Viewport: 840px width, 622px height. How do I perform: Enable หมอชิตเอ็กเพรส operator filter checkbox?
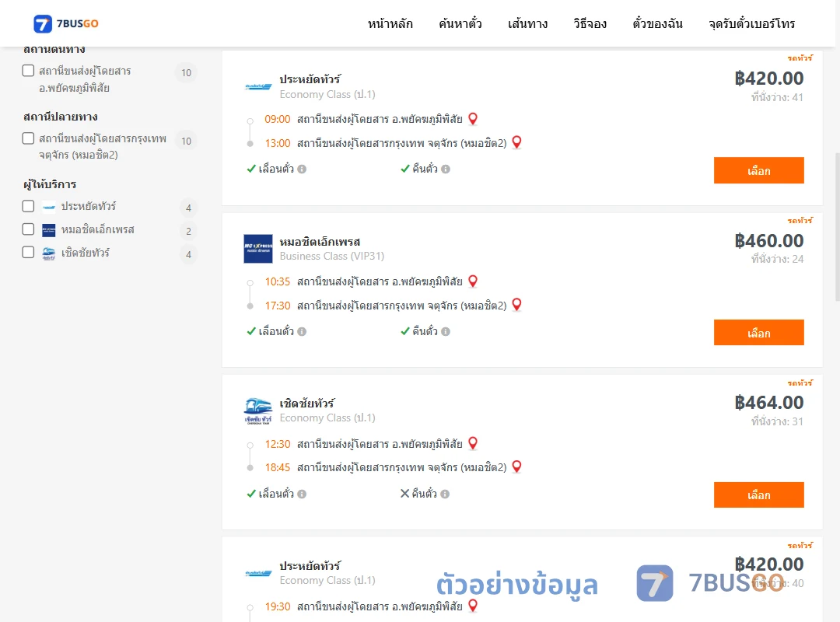pos(29,229)
